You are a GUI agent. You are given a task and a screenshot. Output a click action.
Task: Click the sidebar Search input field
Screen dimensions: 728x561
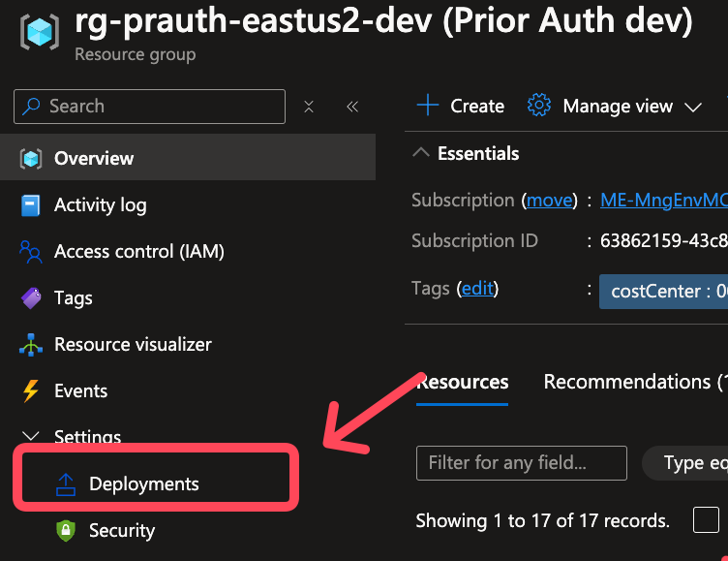click(149, 107)
